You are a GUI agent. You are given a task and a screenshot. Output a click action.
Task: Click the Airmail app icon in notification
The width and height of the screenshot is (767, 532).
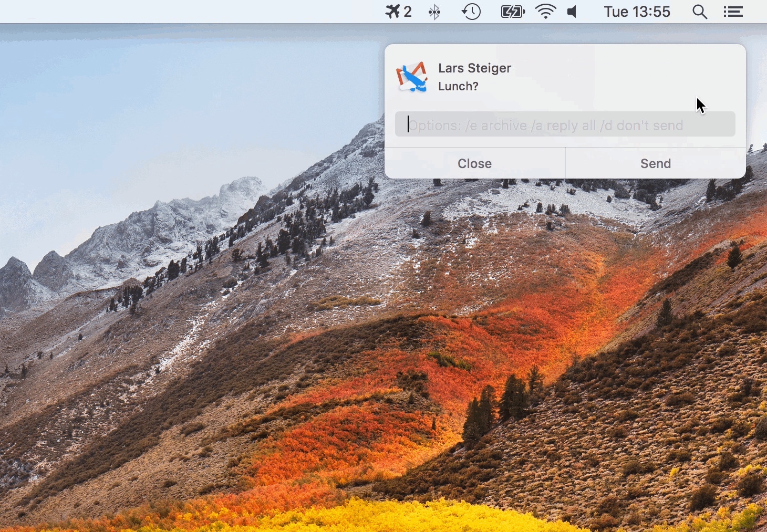412,77
